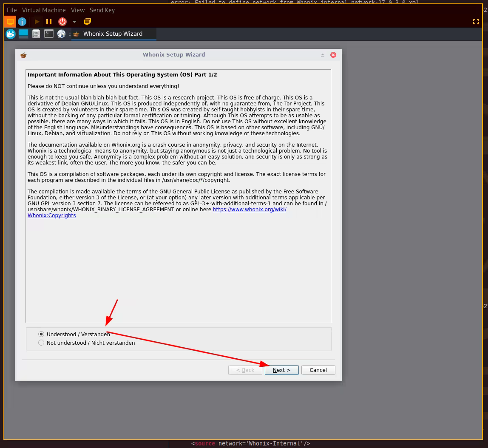Click the 'Important Information' heading text
488x448 pixels.
[x=122, y=75]
